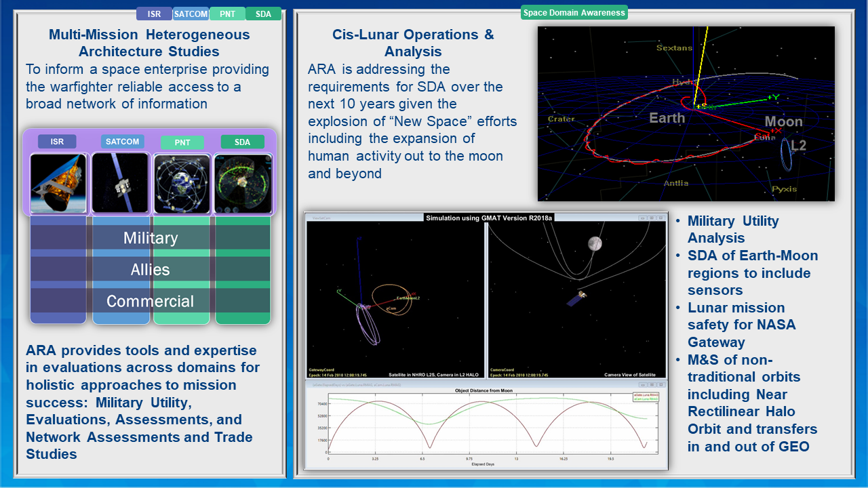Select the Allies row band
This screenshot has width=868, height=488.
[151, 270]
